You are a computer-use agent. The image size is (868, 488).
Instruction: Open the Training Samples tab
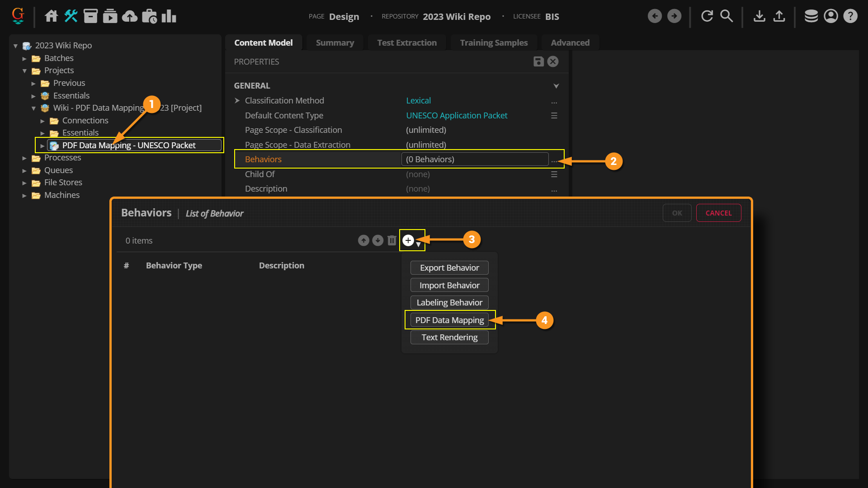494,42
